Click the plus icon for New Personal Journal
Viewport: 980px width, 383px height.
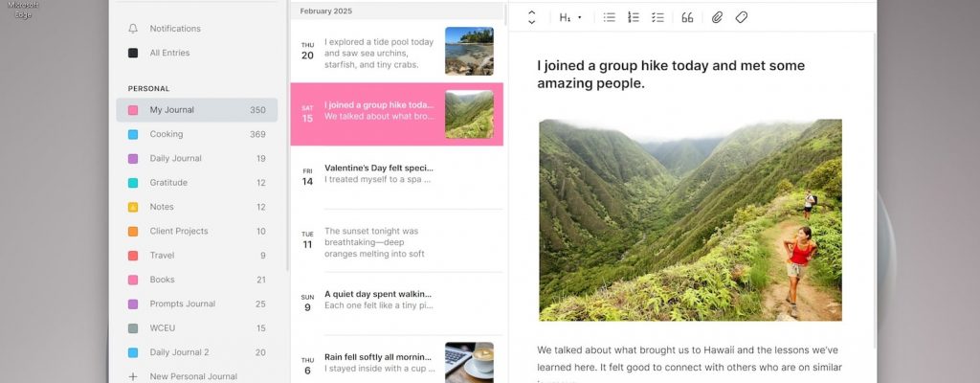click(x=133, y=376)
